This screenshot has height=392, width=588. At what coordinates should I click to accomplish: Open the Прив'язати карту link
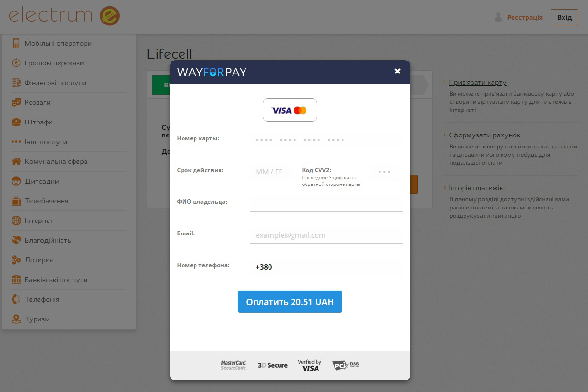coord(478,82)
